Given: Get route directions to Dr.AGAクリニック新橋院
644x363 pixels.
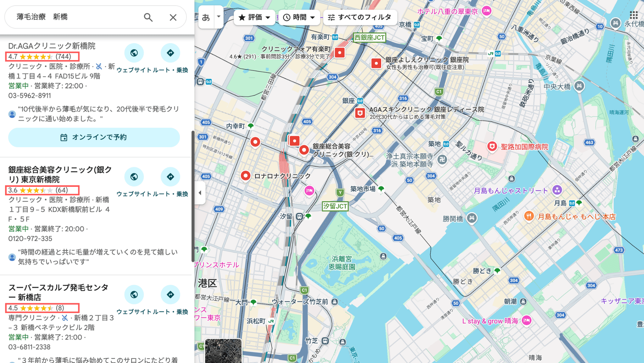Looking at the screenshot, I should coord(170,53).
